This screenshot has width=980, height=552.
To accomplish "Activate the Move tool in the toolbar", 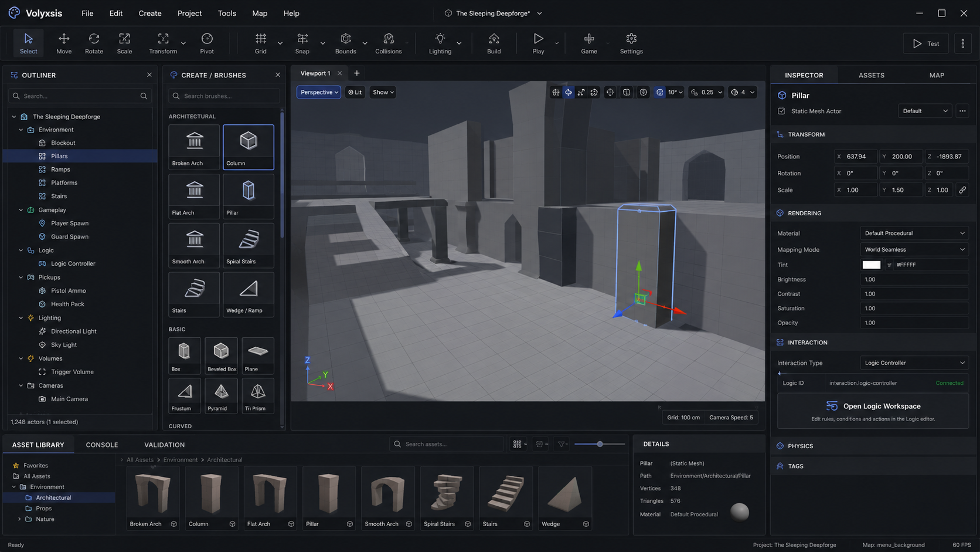I will (64, 43).
